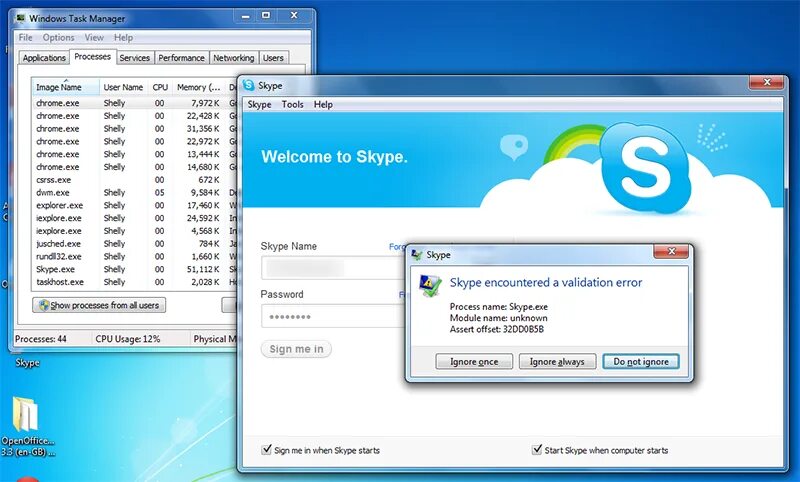Toggle Start Skype when computer starts
This screenshot has height=482, width=800.
tap(537, 449)
